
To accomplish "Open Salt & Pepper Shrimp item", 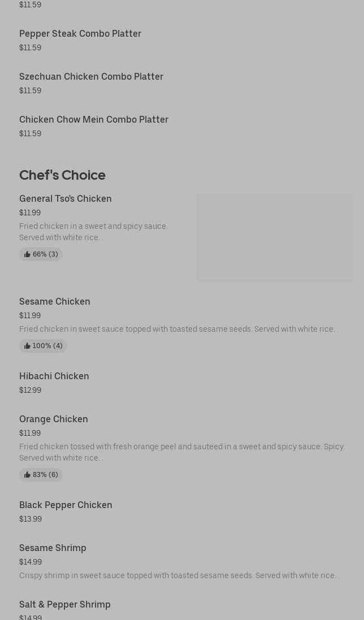I will tap(65, 605).
